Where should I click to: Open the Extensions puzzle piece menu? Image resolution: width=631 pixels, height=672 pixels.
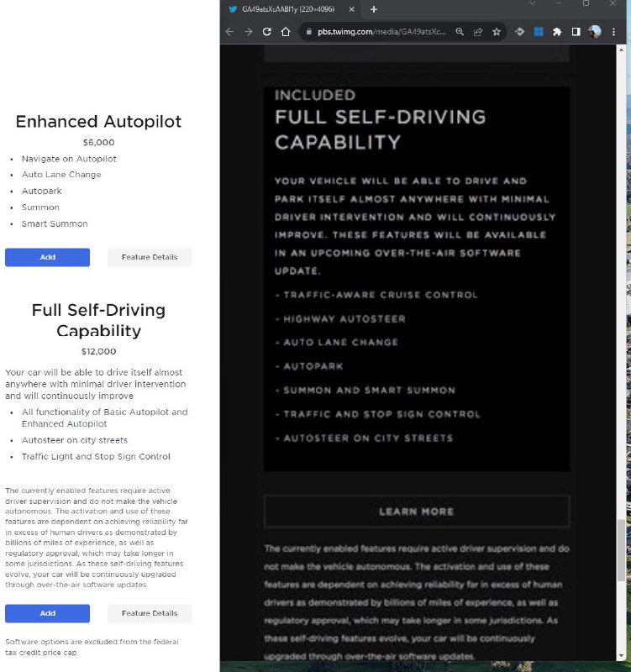557,32
